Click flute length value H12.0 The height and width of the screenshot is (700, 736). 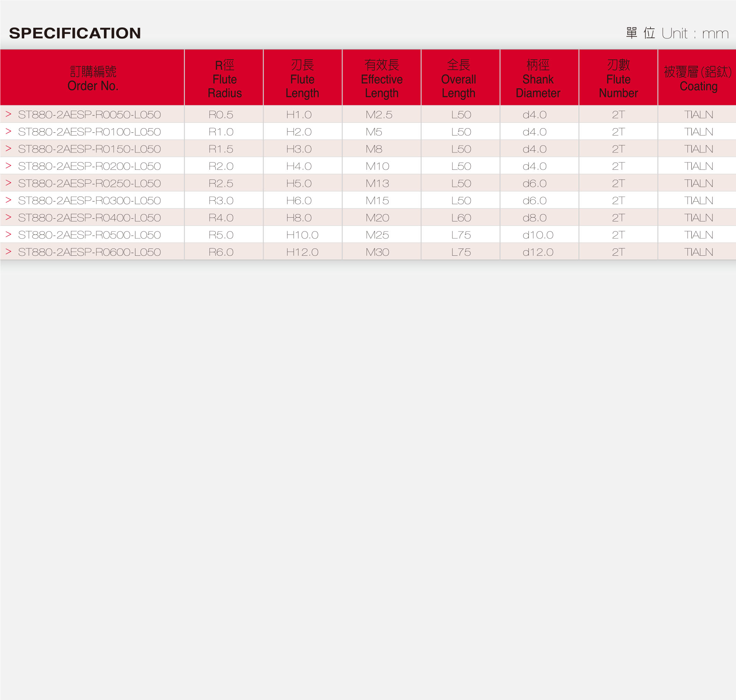[x=302, y=252]
